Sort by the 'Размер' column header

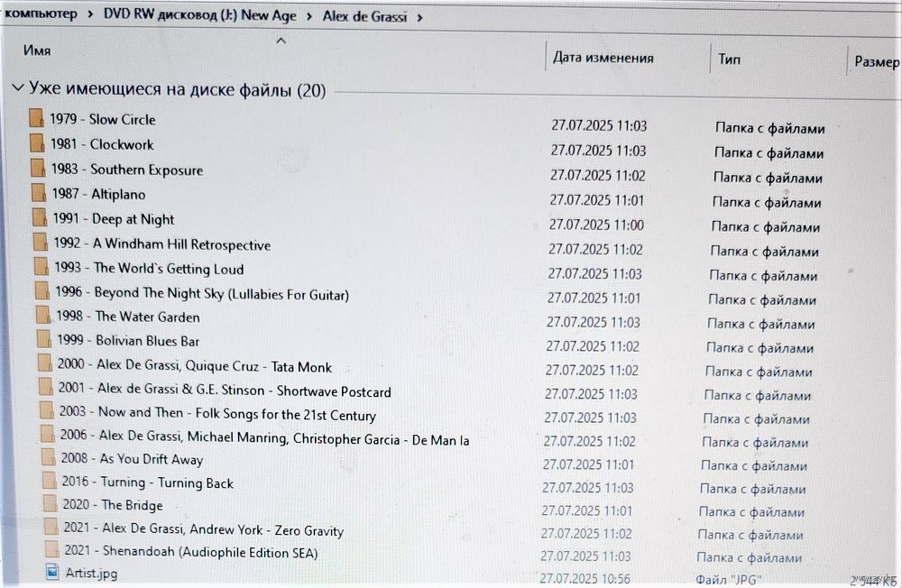coord(877,61)
